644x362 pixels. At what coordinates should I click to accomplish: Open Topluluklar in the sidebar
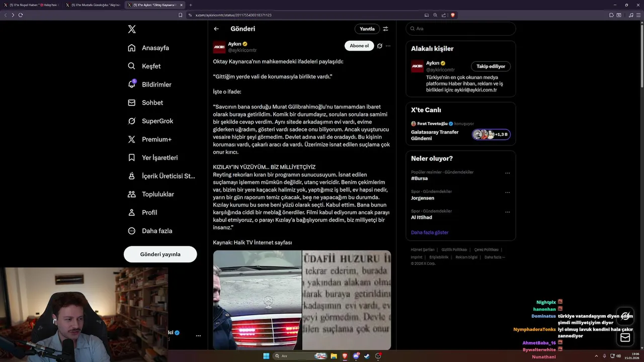(151, 194)
